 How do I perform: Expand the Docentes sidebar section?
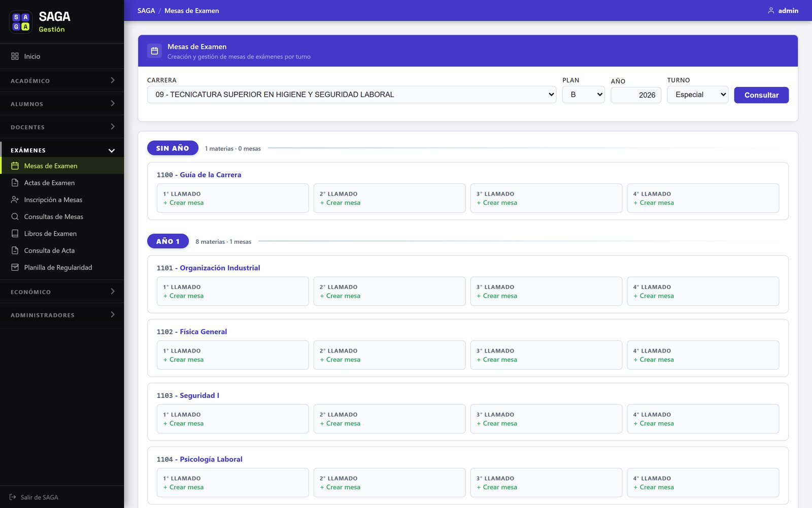tap(62, 127)
